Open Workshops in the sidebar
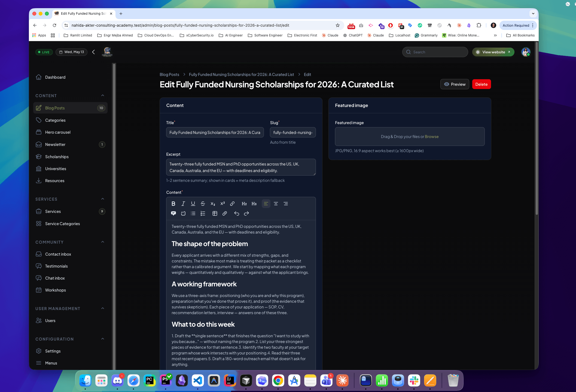This screenshot has width=576, height=392. click(x=70, y=290)
